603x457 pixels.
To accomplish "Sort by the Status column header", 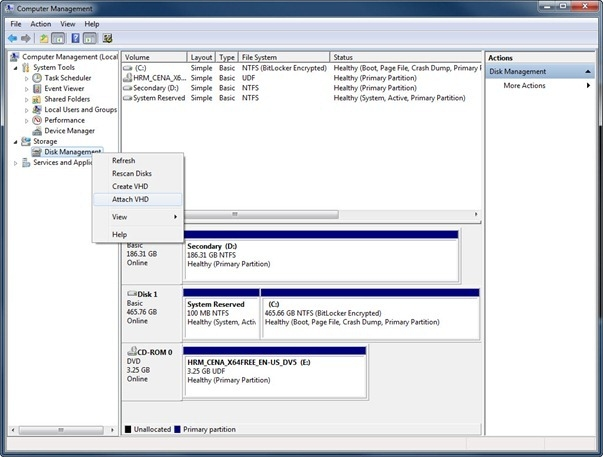I will point(406,57).
